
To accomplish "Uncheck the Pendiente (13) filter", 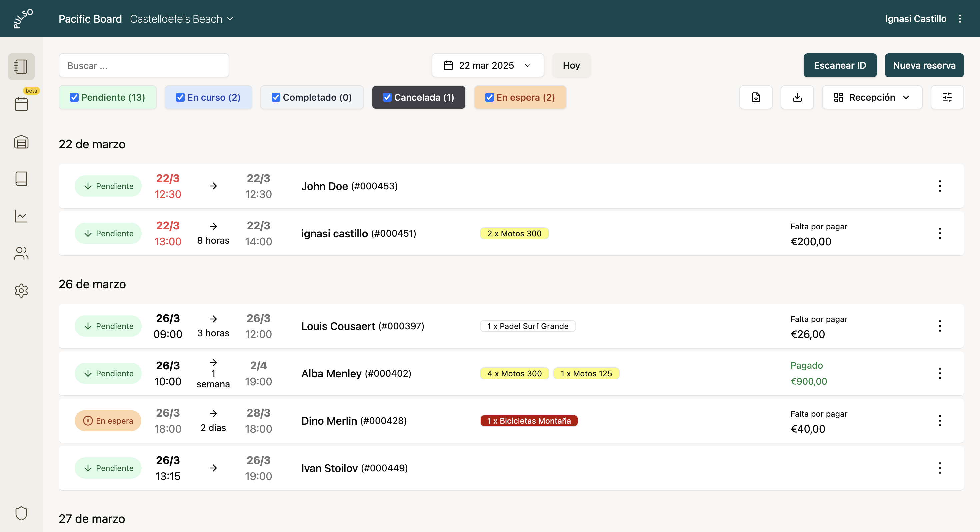I will [75, 97].
